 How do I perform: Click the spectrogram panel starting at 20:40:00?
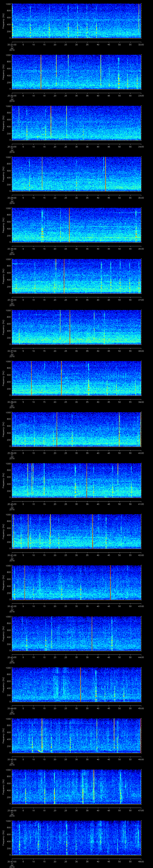pos(76,481)
